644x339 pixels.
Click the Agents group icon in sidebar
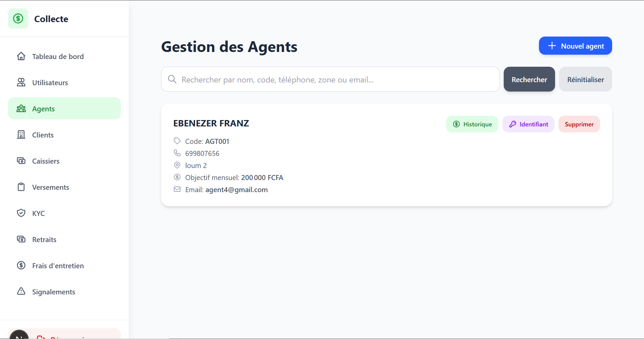21,108
